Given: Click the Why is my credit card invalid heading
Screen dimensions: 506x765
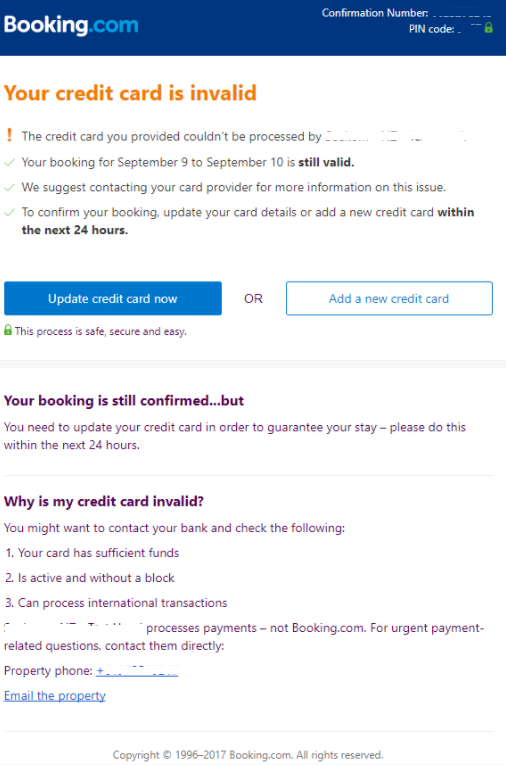Looking at the screenshot, I should (x=104, y=502).
